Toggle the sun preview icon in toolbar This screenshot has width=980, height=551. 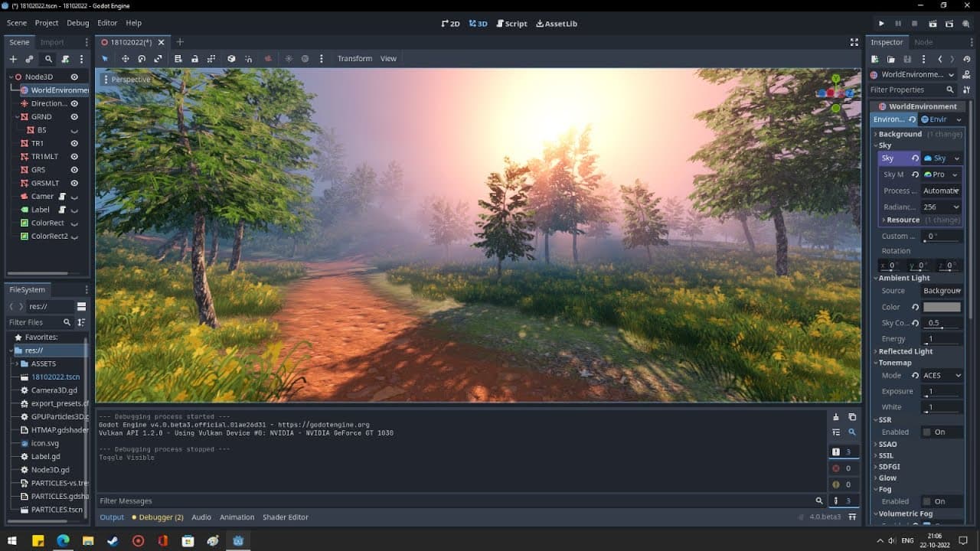coord(289,59)
